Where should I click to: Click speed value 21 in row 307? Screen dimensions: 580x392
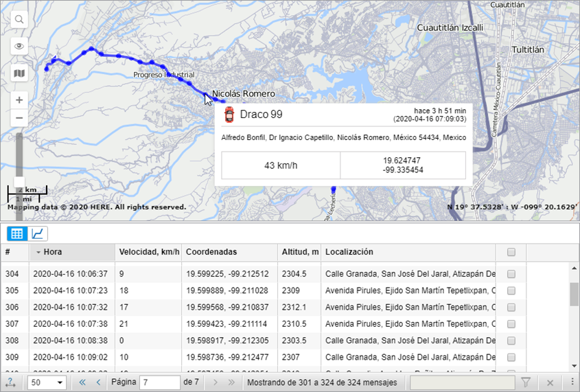tap(124, 324)
